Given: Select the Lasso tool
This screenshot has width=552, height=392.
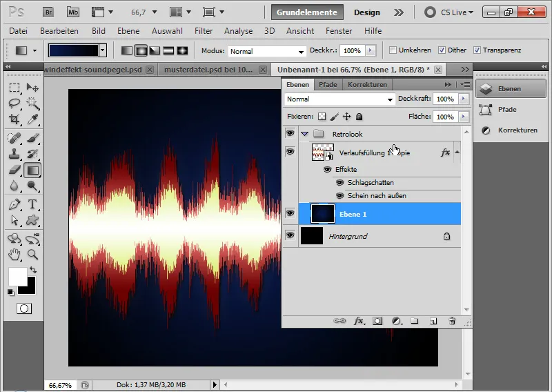Looking at the screenshot, I should (14, 104).
